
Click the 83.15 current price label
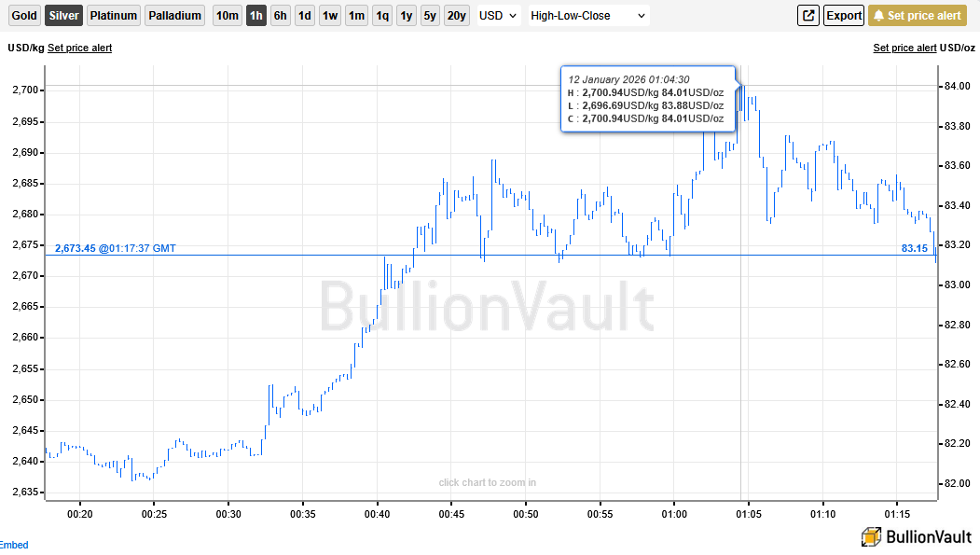(915, 248)
